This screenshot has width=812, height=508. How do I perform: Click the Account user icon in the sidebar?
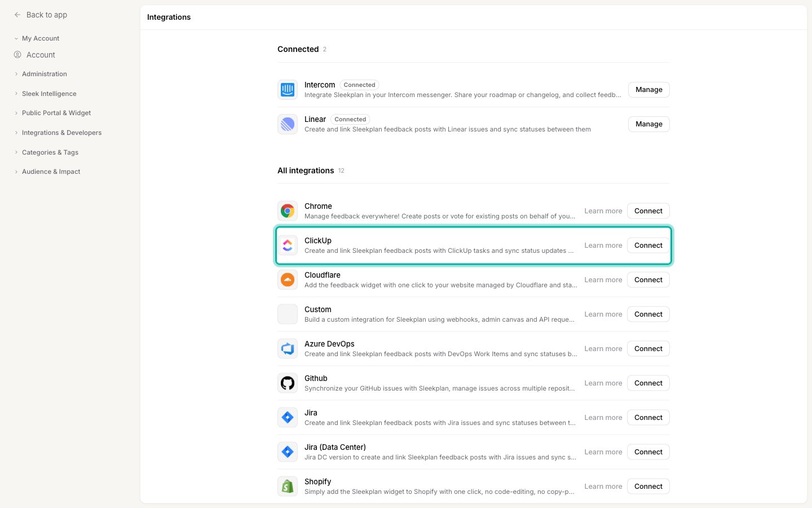coord(17,55)
